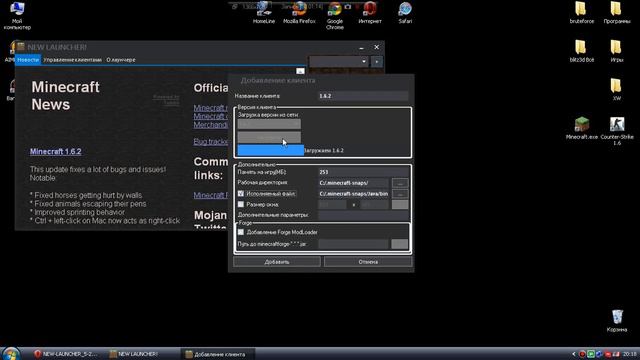Switch to the Управление клиентами tab
The height and width of the screenshot is (360, 640).
[x=73, y=60]
